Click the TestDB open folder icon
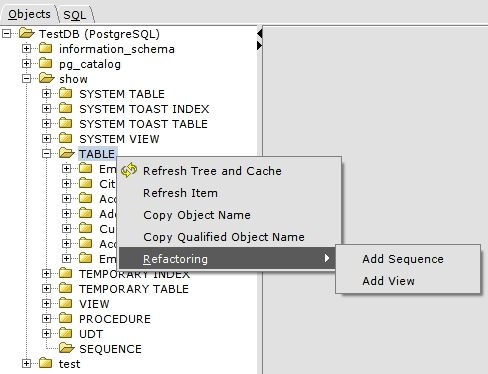This screenshot has height=374, width=488. click(27, 33)
